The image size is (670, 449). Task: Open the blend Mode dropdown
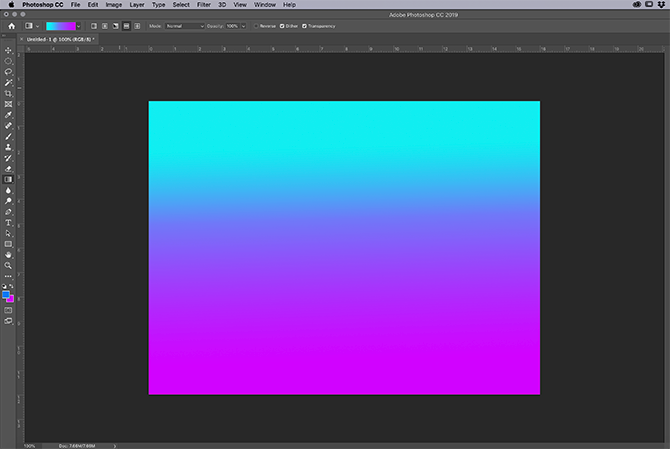(185, 25)
